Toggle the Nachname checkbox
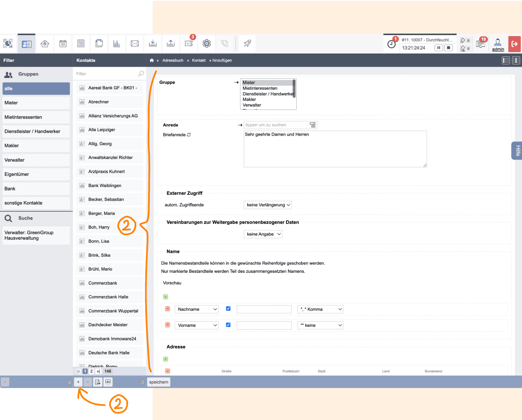 228,309
